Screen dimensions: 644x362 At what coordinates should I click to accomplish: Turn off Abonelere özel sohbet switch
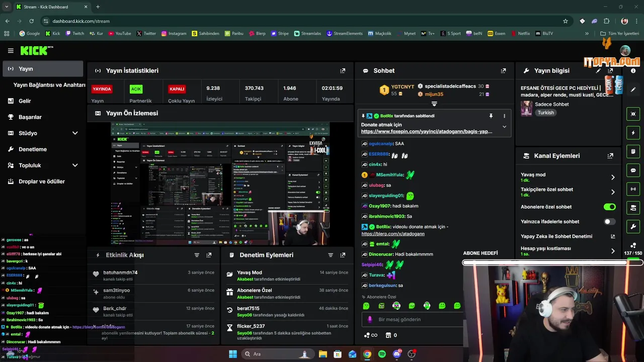[x=609, y=207]
